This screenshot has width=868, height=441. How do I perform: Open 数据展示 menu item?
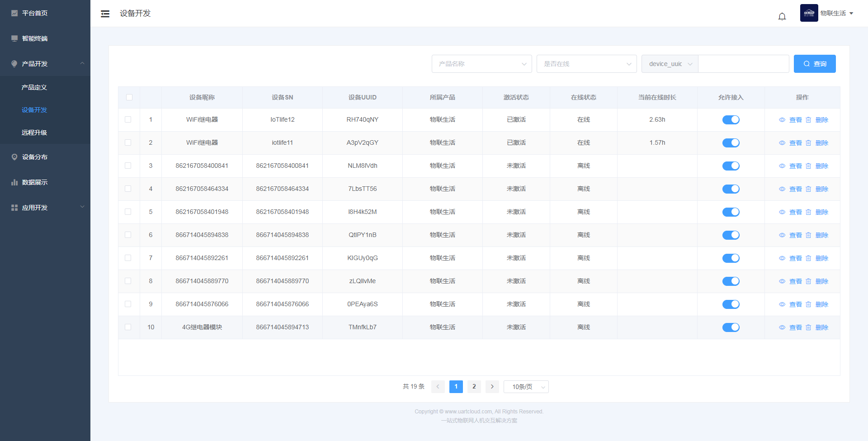45,182
